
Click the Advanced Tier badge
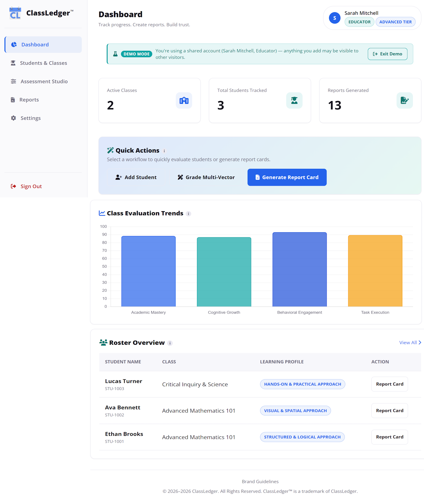[395, 22]
